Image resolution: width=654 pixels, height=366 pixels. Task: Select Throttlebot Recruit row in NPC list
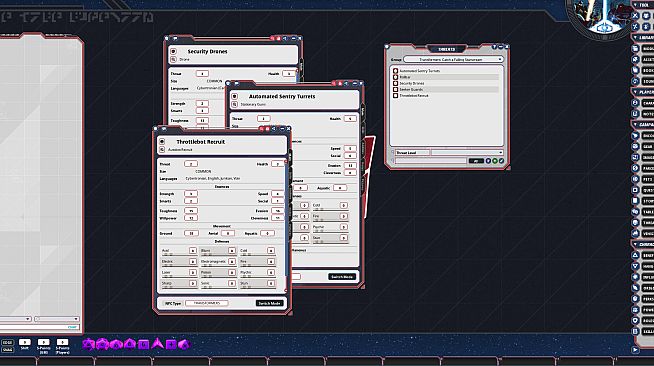click(446, 96)
